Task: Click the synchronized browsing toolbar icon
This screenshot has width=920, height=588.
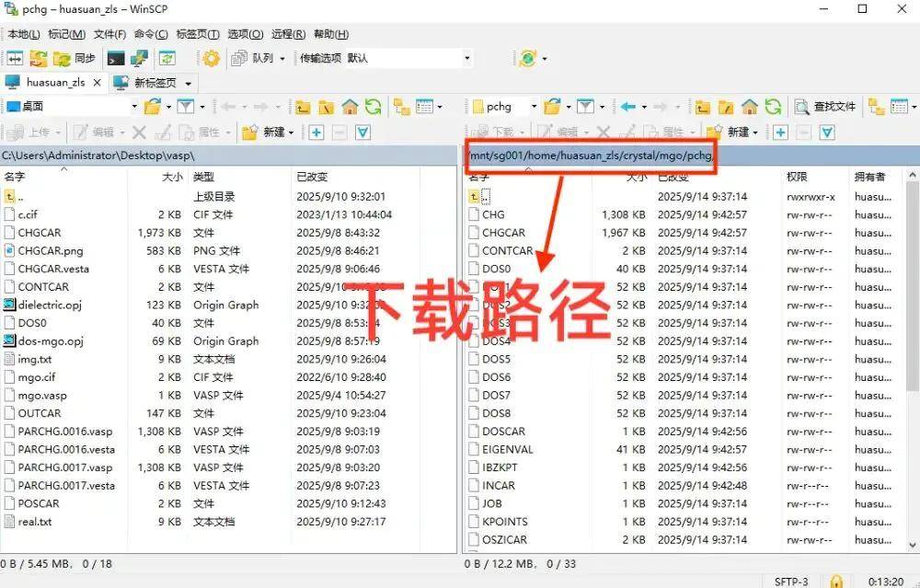Action: 167,58
